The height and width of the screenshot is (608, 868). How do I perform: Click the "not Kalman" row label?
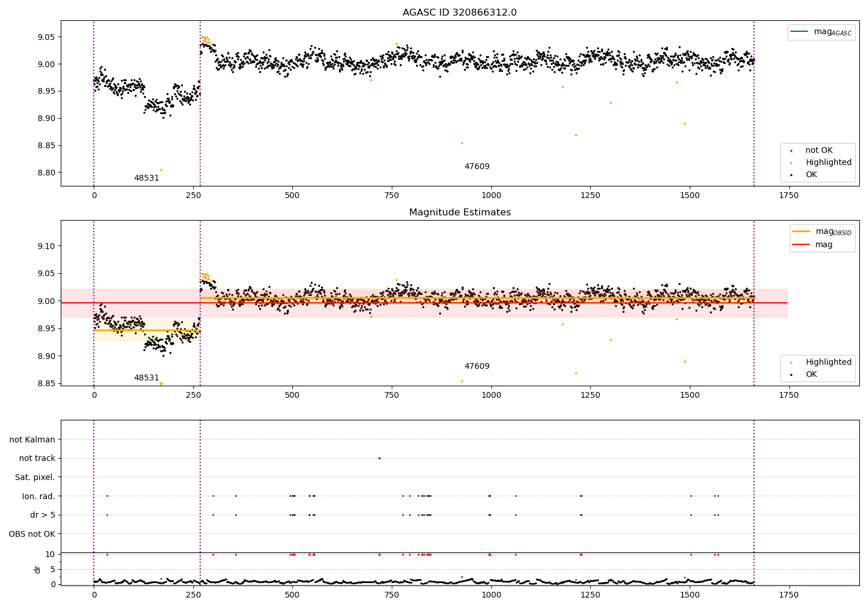32,440
